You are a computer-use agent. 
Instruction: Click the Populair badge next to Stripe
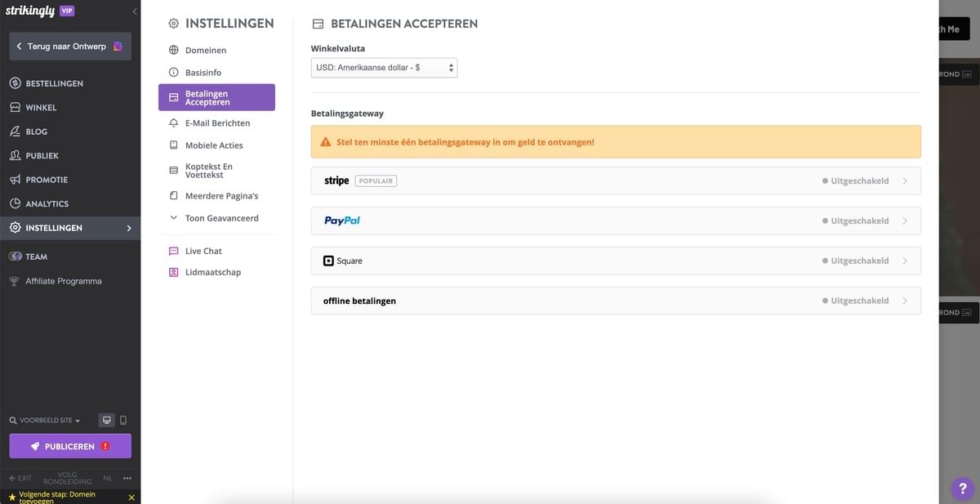pyautogui.click(x=376, y=181)
